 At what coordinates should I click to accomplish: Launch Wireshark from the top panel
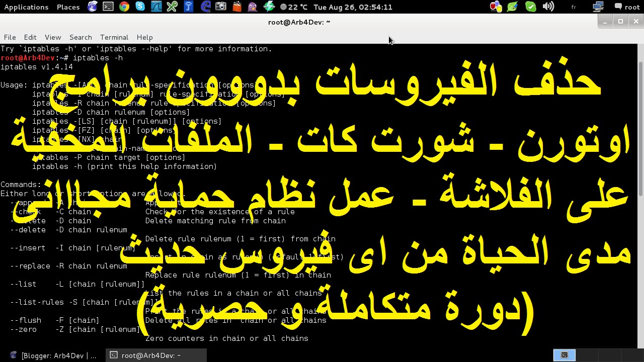pyautogui.click(x=156, y=7)
